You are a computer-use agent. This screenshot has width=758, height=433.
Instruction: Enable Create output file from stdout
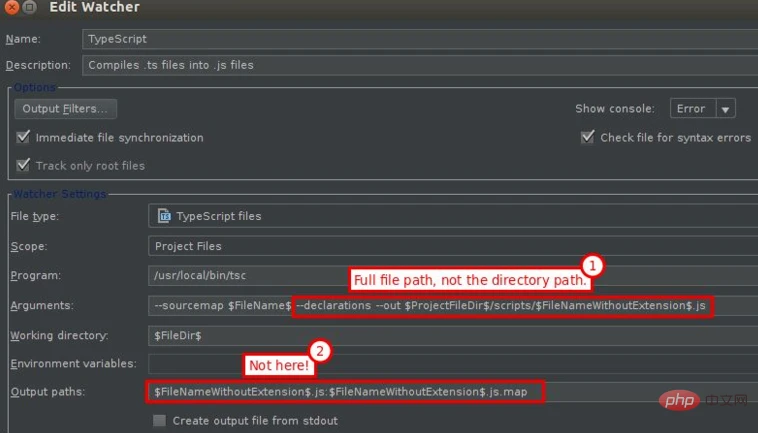(x=159, y=420)
